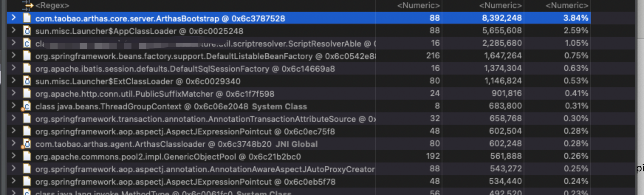The width and height of the screenshot is (644, 195).
Task: Expand the ScriptResolverAble class row
Action: (x=14, y=43)
